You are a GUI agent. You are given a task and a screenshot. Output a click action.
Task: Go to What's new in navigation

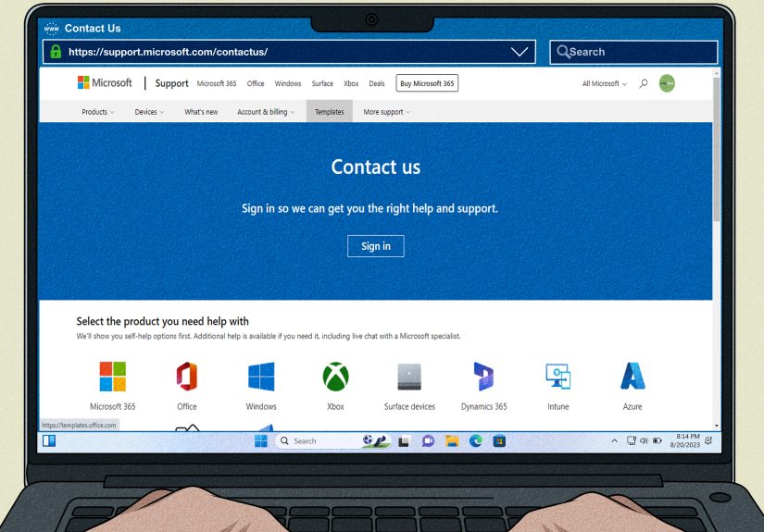201,112
